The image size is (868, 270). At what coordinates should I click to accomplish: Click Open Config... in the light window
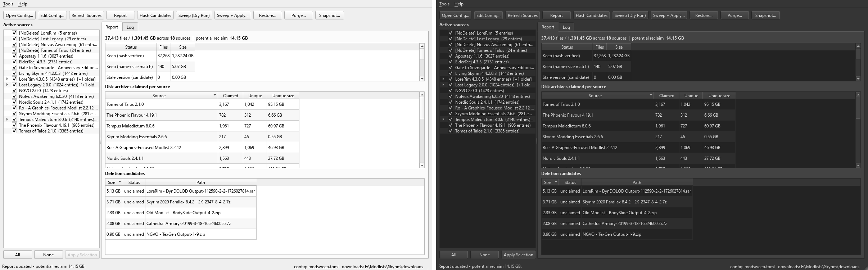click(x=19, y=15)
